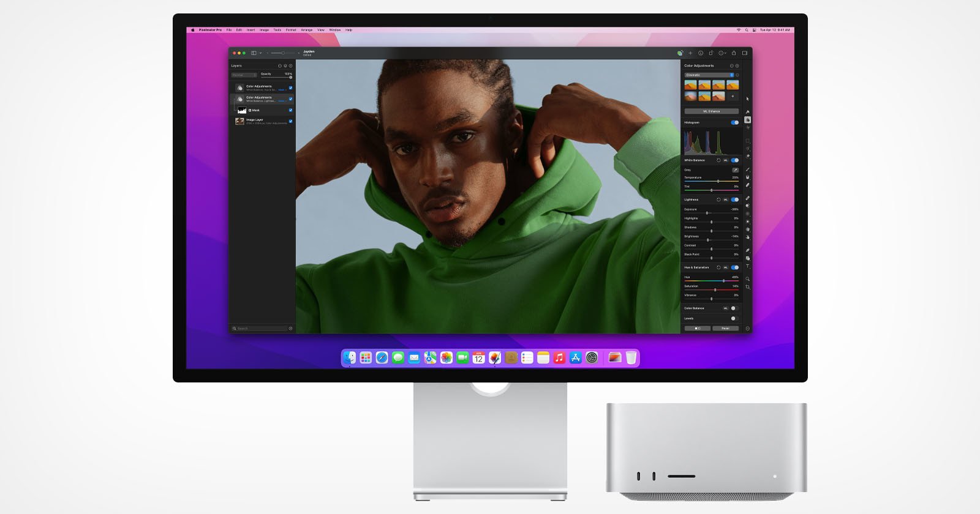Screen dimensions: 980x514
Task: Hide the Color Adjustments layer with Lightness
Action: click(x=290, y=99)
